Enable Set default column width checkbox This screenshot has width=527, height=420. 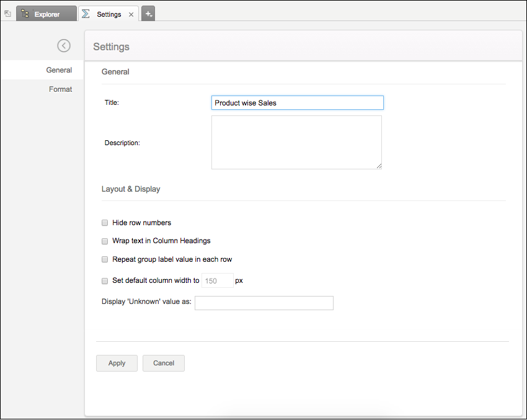(105, 281)
